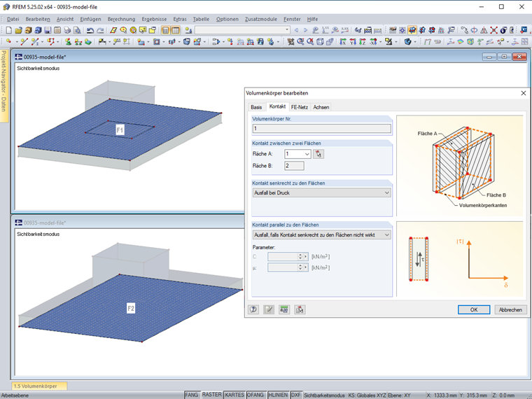Switch to the FE-Netz tab
This screenshot has width=532, height=399.
coord(300,107)
